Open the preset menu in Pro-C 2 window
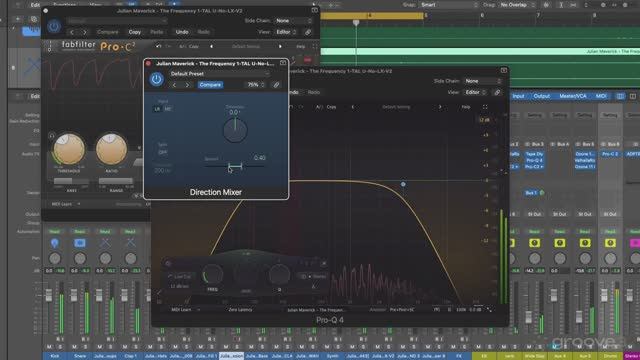640x360 pixels. coord(117,20)
